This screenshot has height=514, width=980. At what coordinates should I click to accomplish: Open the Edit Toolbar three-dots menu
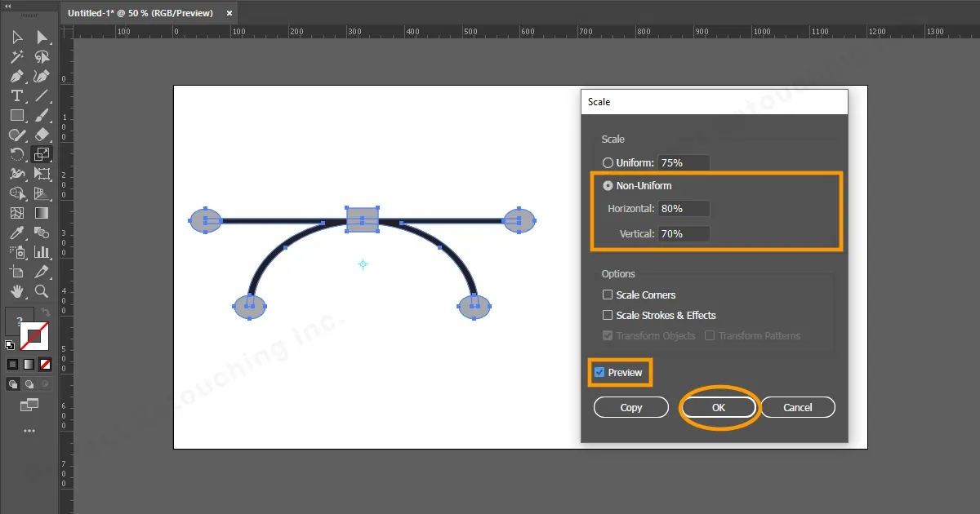[x=29, y=430]
